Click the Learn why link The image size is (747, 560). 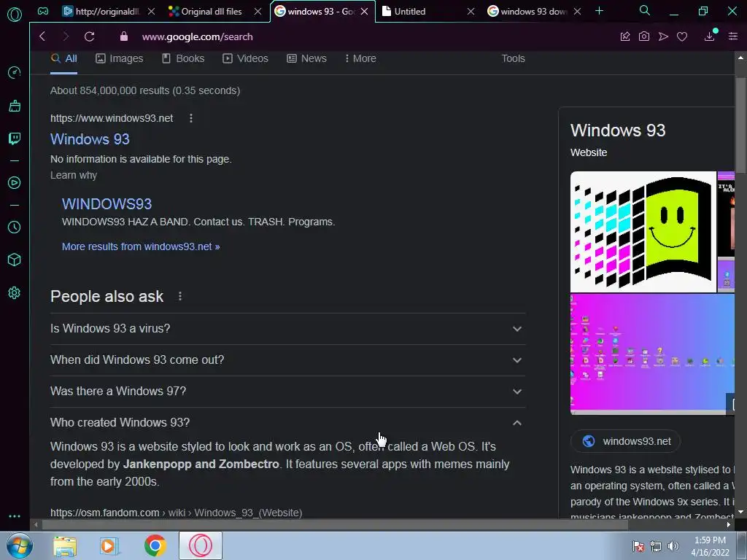[x=74, y=175]
